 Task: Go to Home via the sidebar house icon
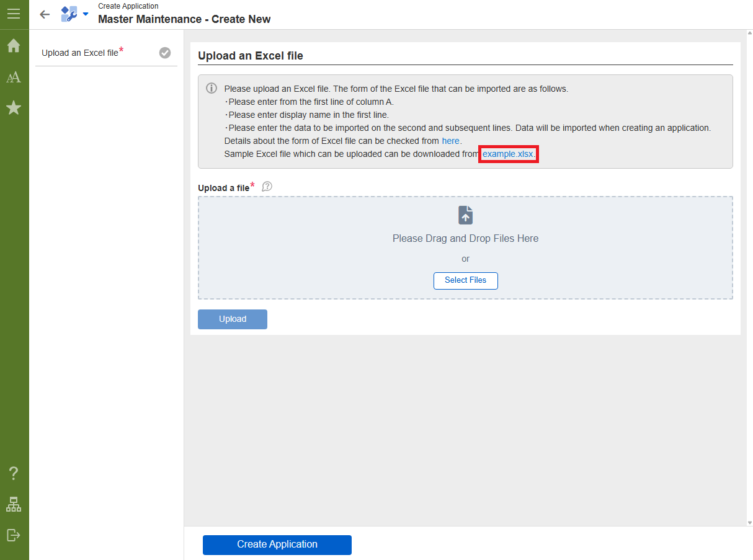pyautogui.click(x=14, y=46)
